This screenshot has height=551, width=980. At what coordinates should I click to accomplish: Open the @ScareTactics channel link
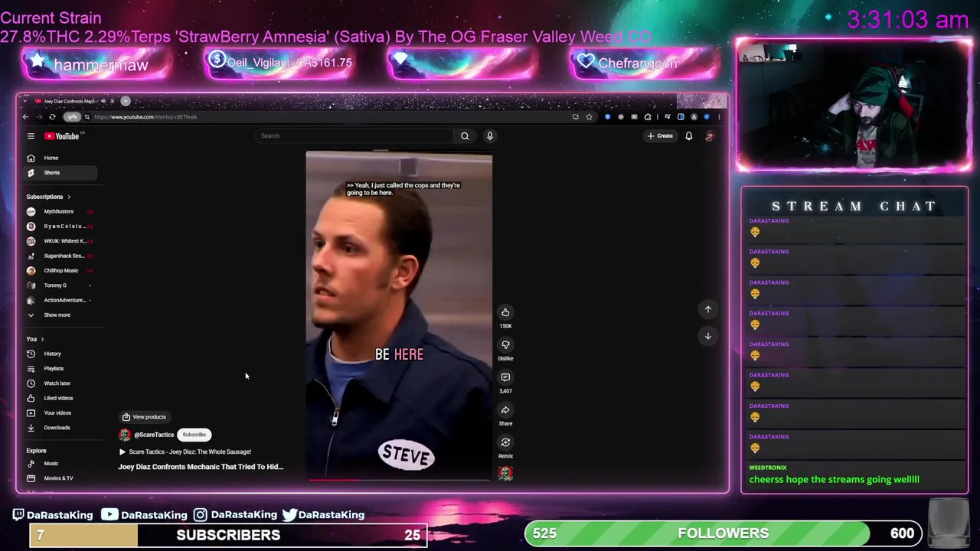point(154,435)
